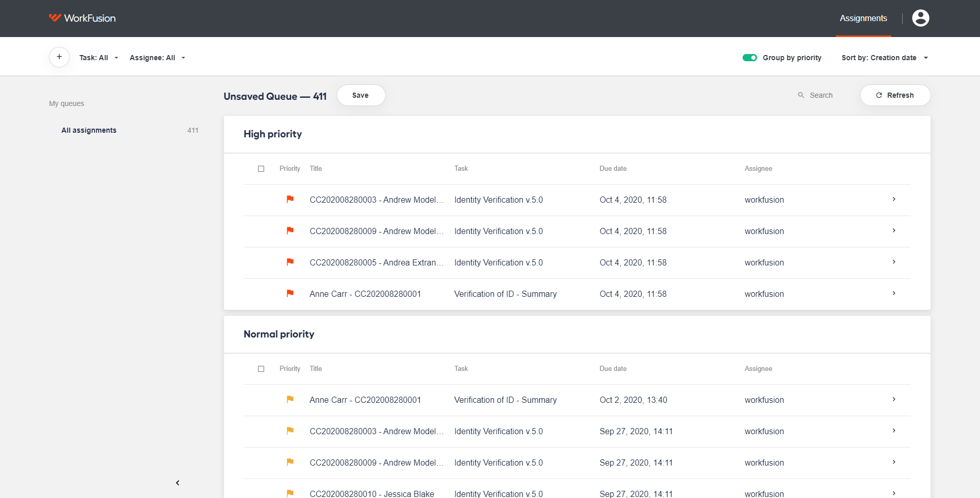Click the Title column header in High priority
Screen dimensions: 980x498
pyautogui.click(x=316, y=169)
